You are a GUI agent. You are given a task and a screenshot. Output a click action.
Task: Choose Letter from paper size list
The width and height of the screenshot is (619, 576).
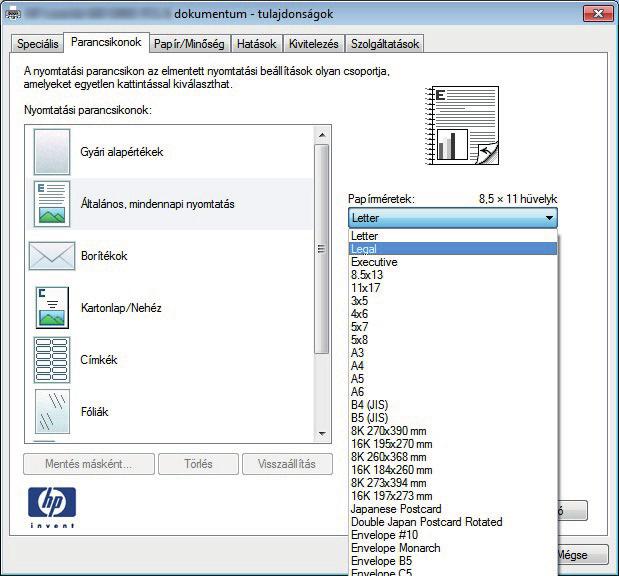click(452, 236)
